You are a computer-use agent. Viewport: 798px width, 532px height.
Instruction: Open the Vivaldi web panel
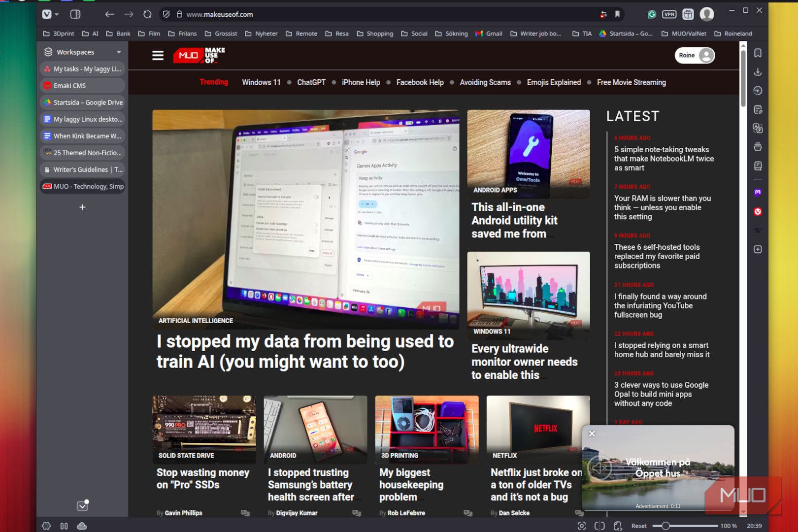pyautogui.click(x=758, y=211)
